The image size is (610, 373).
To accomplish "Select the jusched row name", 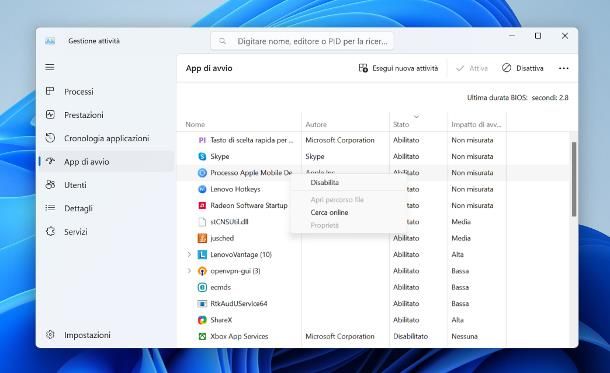I will pyautogui.click(x=222, y=238).
